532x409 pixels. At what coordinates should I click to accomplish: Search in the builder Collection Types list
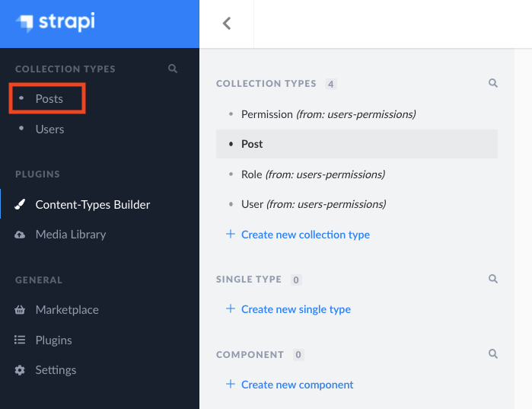coord(493,83)
